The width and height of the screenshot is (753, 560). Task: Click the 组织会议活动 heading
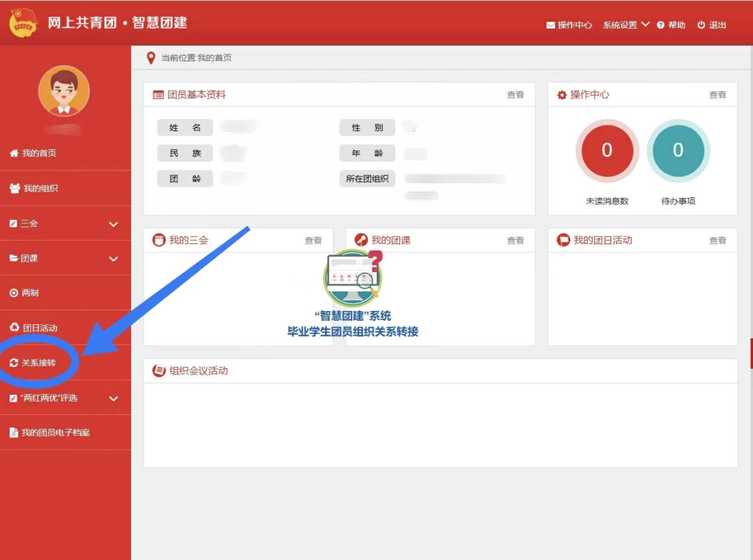click(x=198, y=370)
